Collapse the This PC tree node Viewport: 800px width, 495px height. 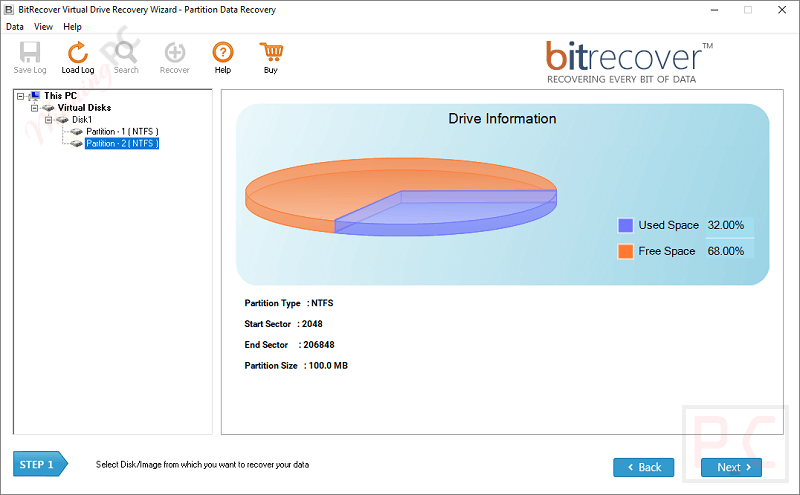click(20, 96)
